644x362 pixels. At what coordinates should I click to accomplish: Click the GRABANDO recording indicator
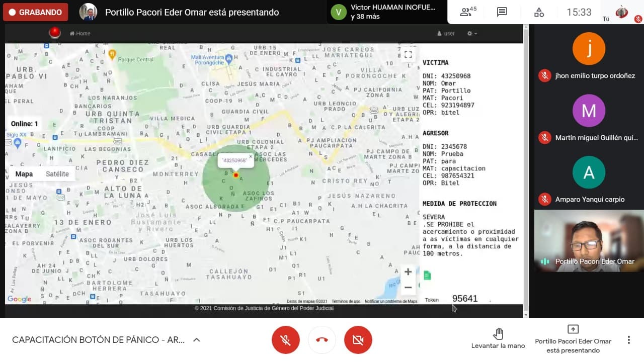(35, 12)
